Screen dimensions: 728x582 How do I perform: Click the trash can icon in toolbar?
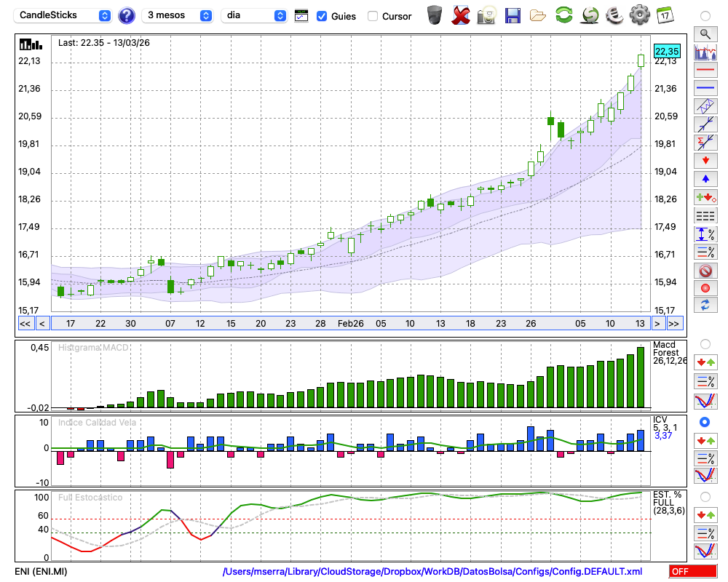435,15
